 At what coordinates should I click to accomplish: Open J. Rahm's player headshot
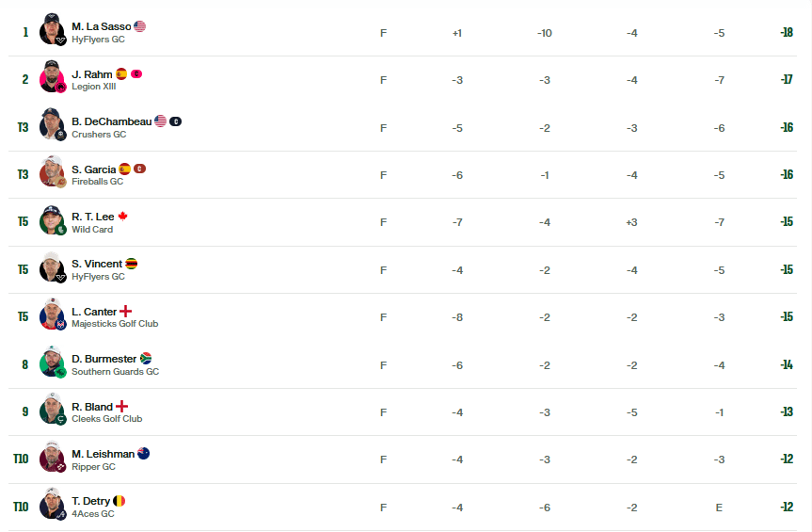pos(53,76)
